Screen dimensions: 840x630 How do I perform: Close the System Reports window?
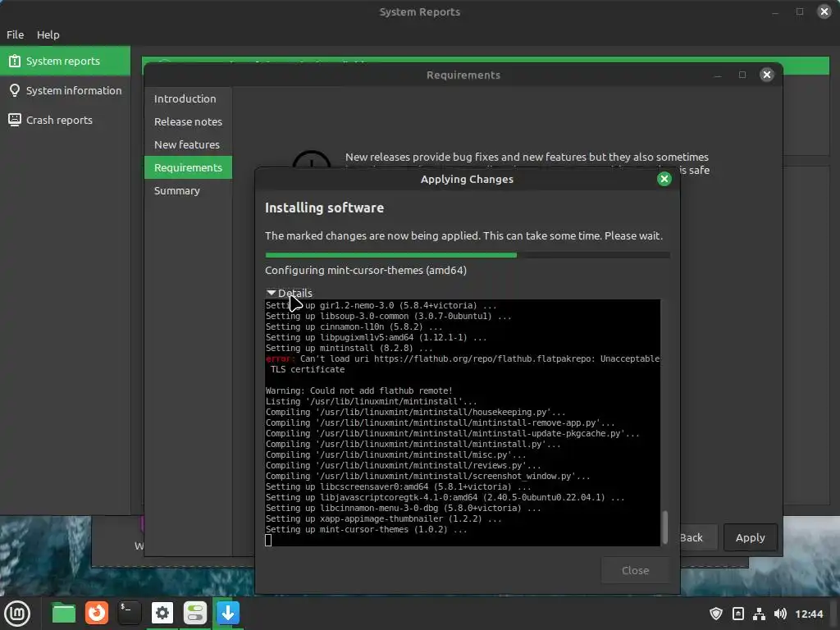coord(824,11)
